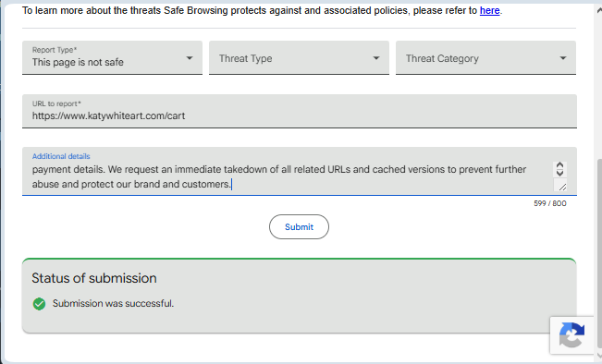Open the Report Type dropdown
The width and height of the screenshot is (602, 364).
coord(112,57)
